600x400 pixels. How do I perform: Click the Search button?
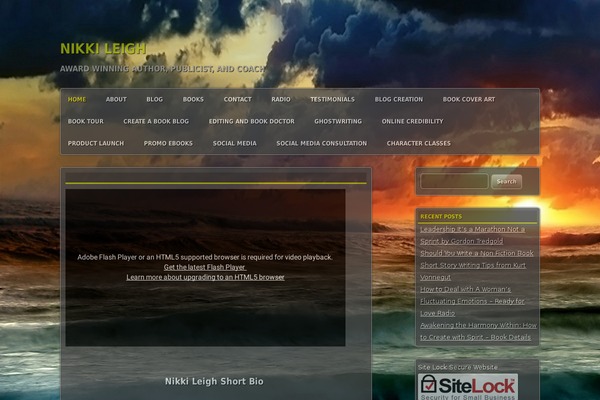(506, 181)
